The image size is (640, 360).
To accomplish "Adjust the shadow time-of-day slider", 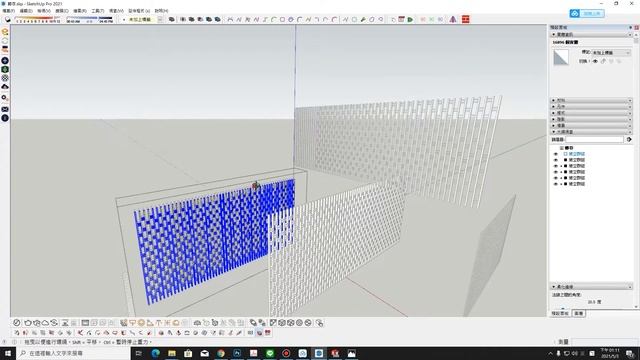I will click(x=89, y=19).
